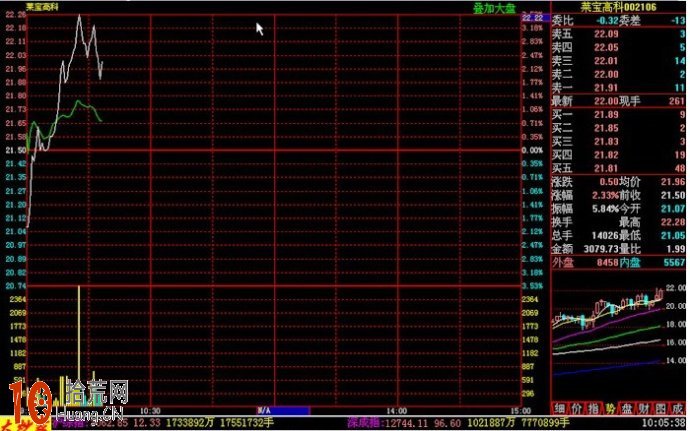Click the 14:00 time axis label

396,411
